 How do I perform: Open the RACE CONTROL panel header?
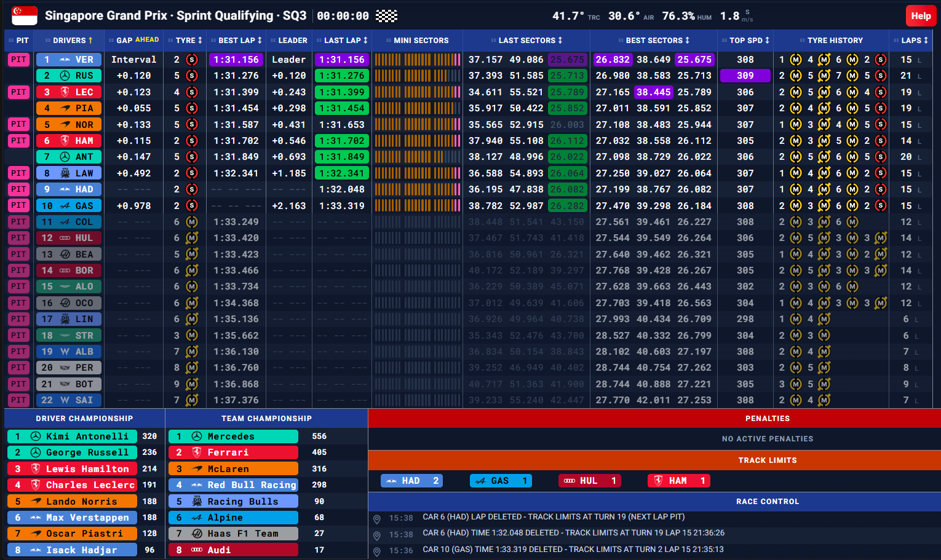[654, 502]
